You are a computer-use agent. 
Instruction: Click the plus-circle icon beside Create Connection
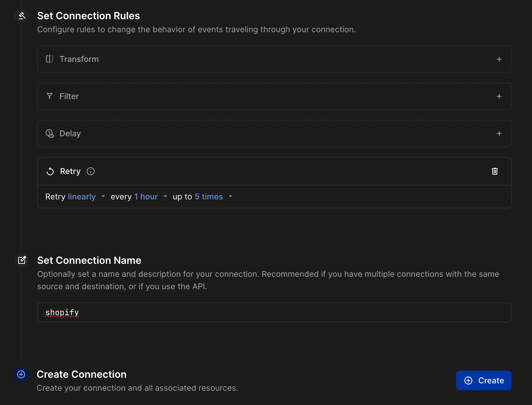click(21, 374)
